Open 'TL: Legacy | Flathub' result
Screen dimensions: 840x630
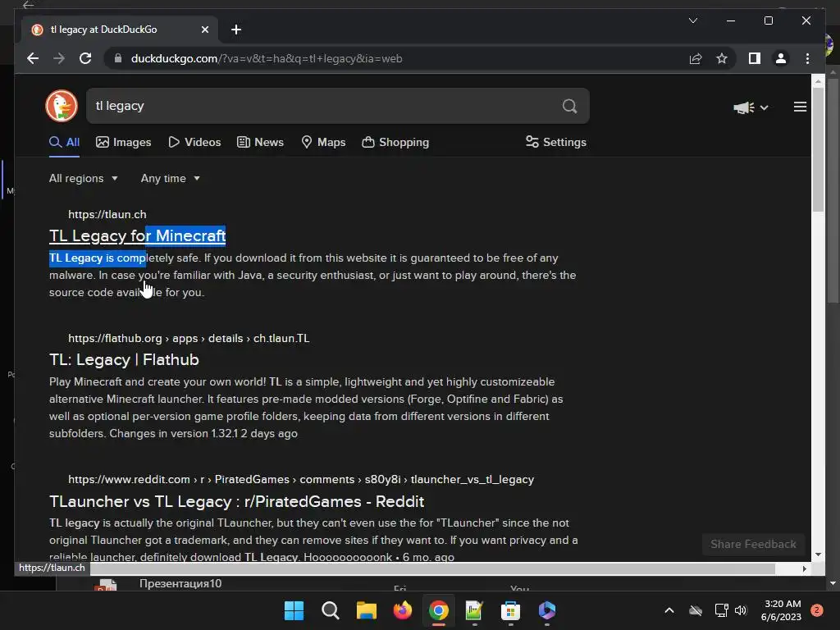[124, 359]
